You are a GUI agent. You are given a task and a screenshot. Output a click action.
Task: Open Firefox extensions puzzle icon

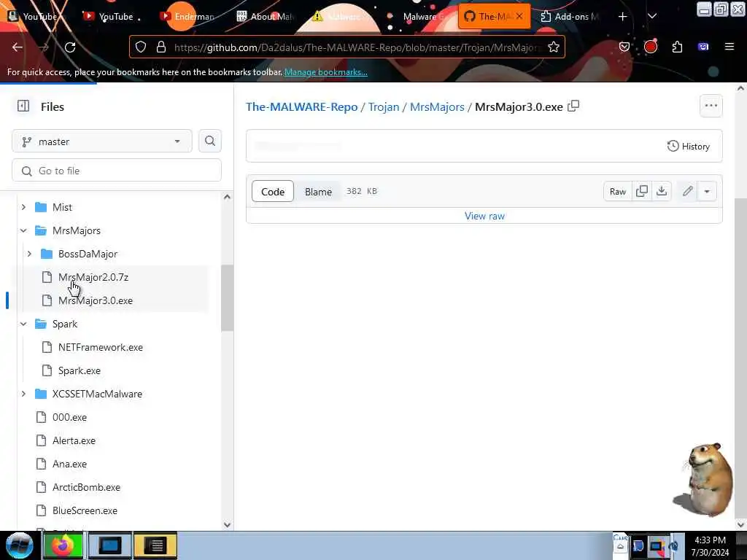coord(677,47)
